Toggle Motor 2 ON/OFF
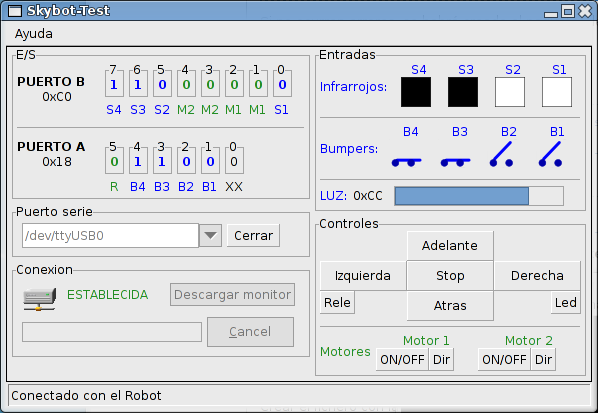This screenshot has height=413, width=598. pyautogui.click(x=504, y=359)
